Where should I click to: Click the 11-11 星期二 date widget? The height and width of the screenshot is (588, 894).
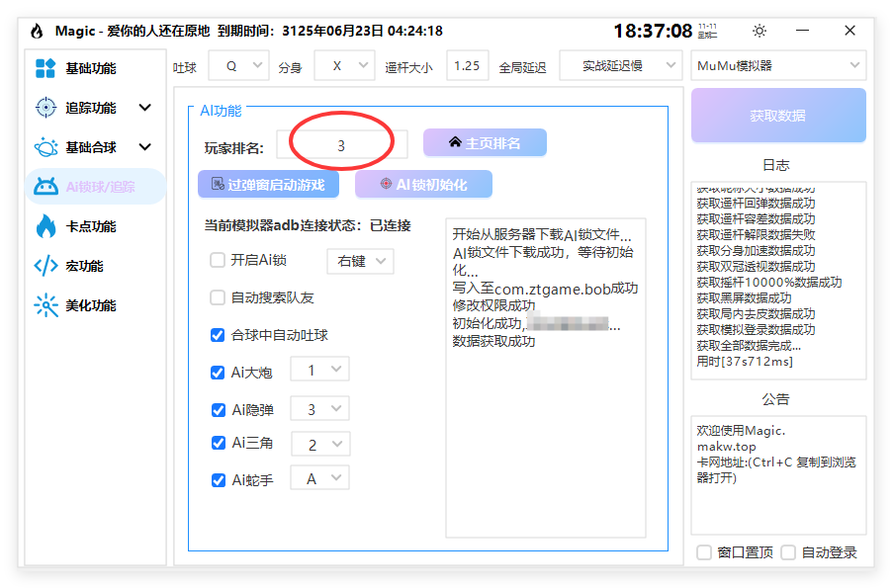[709, 31]
